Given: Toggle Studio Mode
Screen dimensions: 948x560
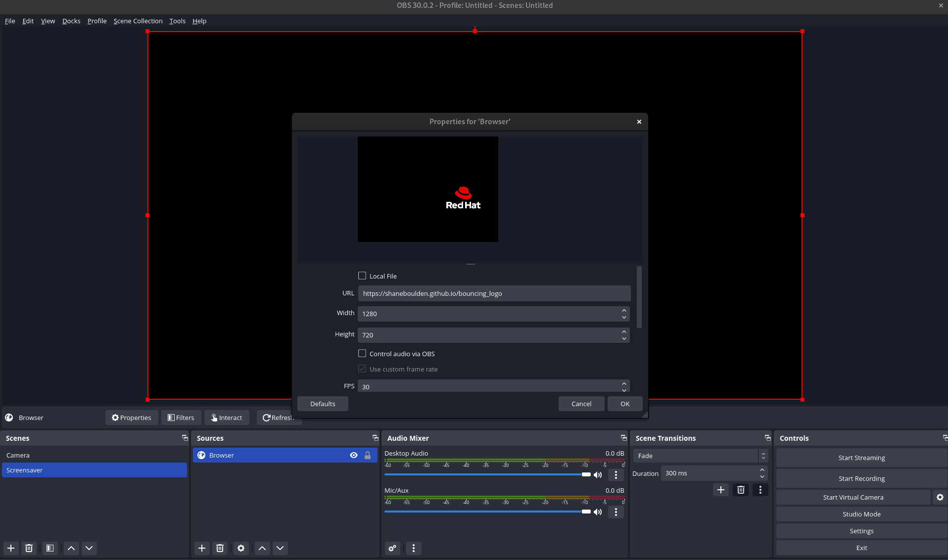Looking at the screenshot, I should (861, 514).
